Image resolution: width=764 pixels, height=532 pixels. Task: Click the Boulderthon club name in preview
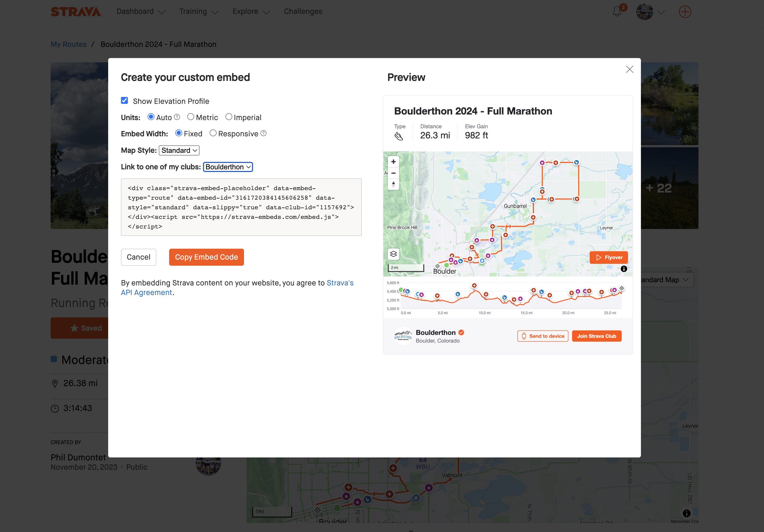436,333
